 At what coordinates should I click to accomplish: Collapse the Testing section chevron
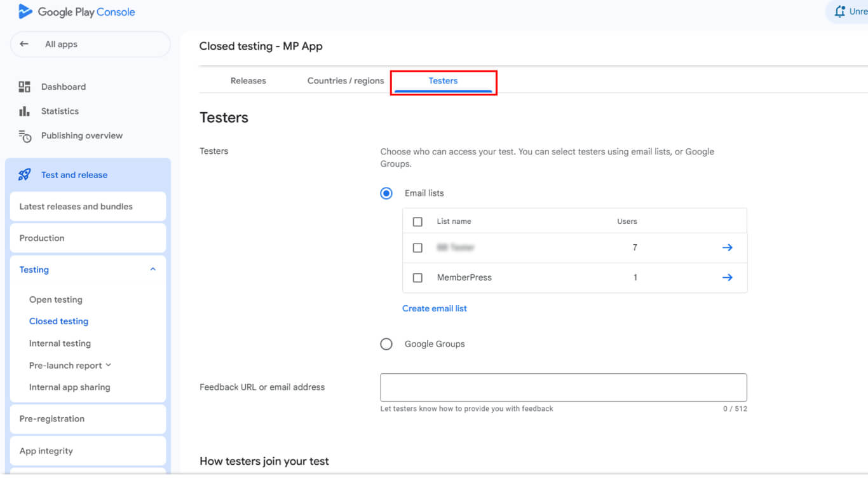click(x=153, y=270)
